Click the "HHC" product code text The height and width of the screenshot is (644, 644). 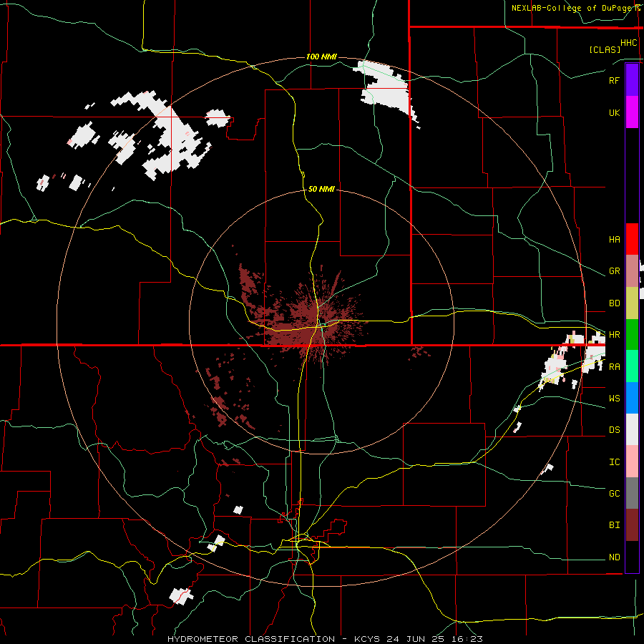coord(628,43)
